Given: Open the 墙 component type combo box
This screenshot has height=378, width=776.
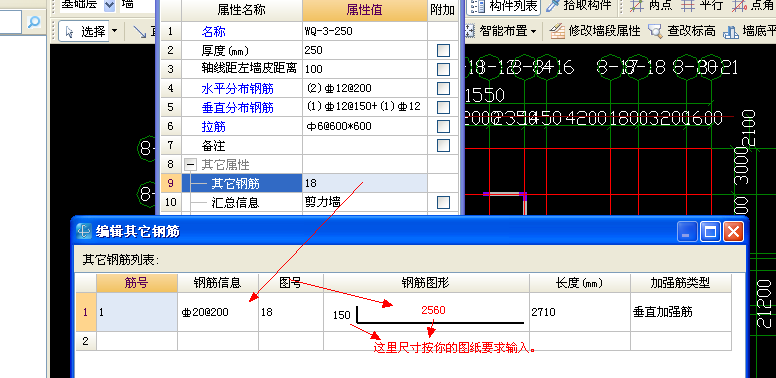Looking at the screenshot, I should tap(137, 6).
